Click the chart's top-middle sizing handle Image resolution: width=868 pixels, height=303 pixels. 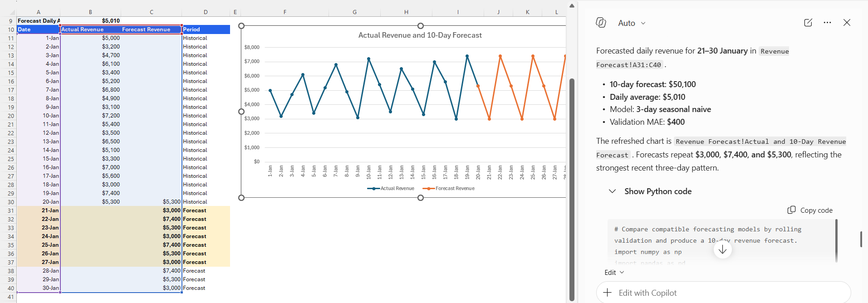(x=421, y=26)
